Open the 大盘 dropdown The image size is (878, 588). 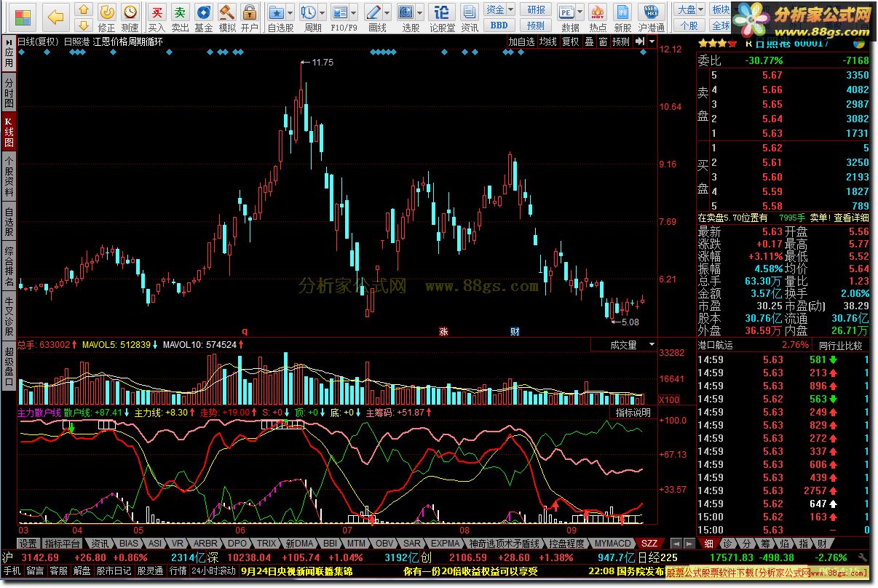690,9
